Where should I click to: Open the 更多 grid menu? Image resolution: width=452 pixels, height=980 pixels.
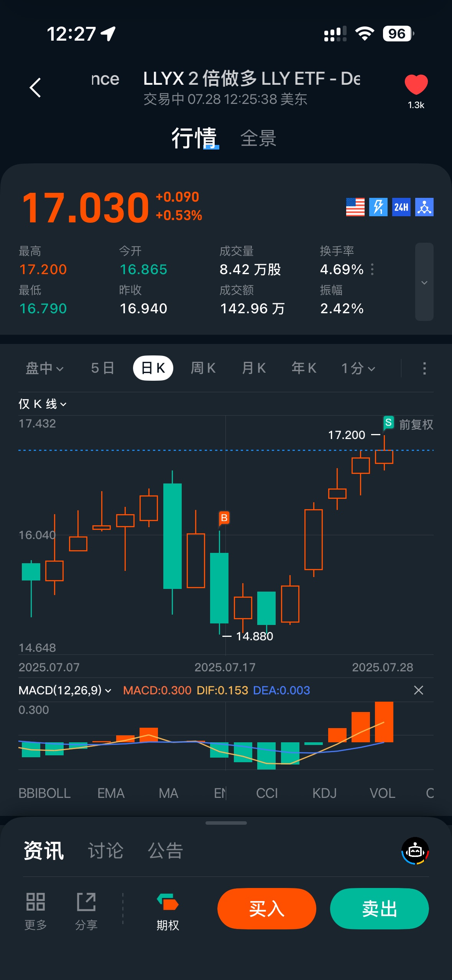[36, 912]
